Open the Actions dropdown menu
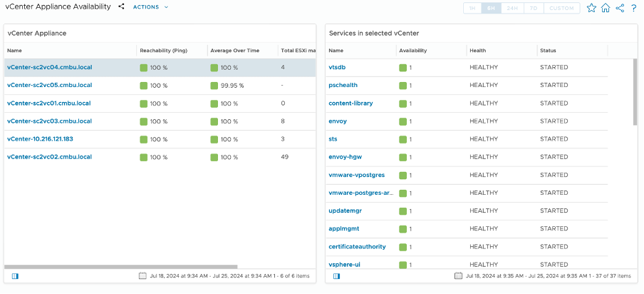644x294 pixels. [150, 6]
